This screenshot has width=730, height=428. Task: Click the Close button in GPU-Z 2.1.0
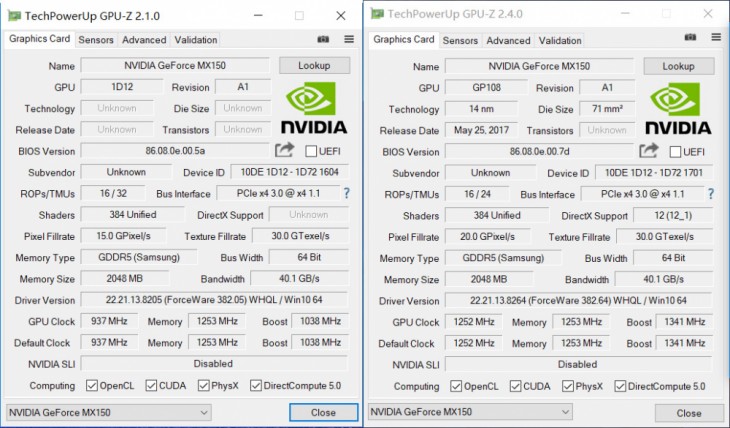click(323, 413)
